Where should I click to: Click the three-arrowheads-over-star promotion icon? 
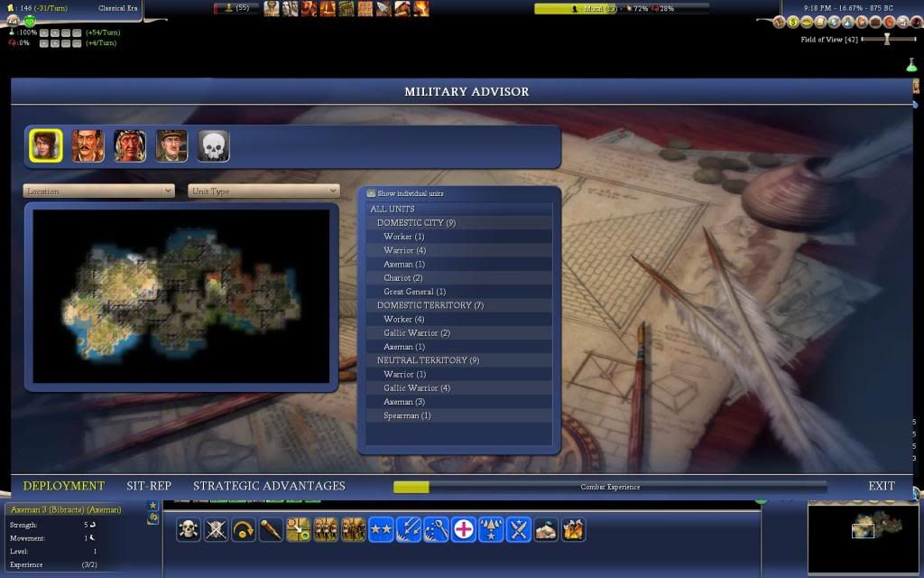(491, 529)
